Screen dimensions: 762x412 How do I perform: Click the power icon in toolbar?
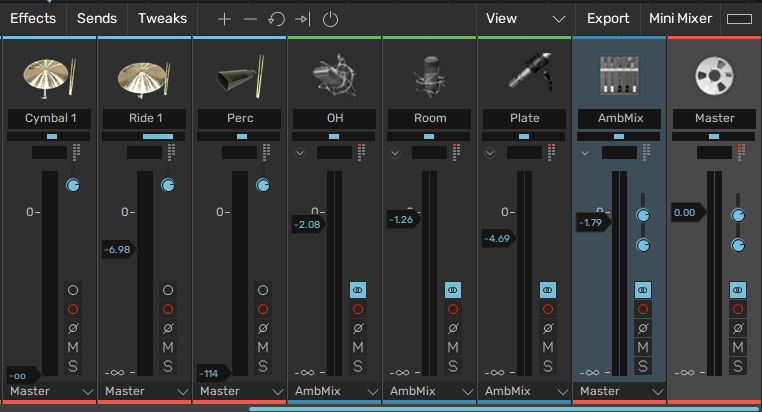[x=331, y=19]
